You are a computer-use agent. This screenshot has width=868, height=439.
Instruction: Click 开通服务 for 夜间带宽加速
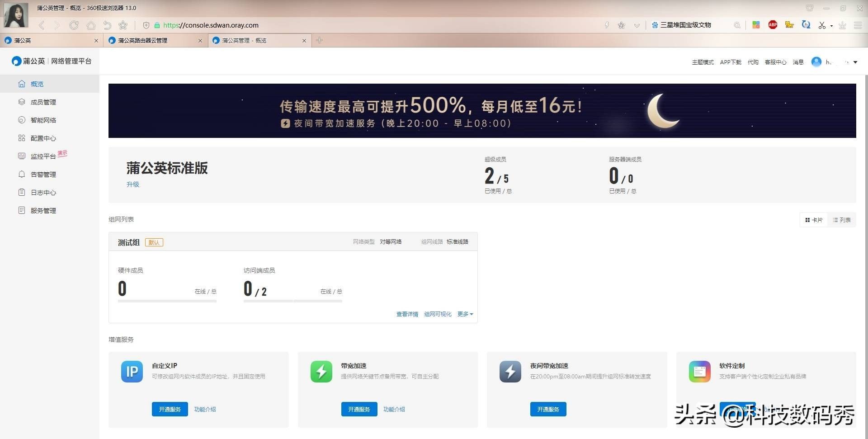548,409
